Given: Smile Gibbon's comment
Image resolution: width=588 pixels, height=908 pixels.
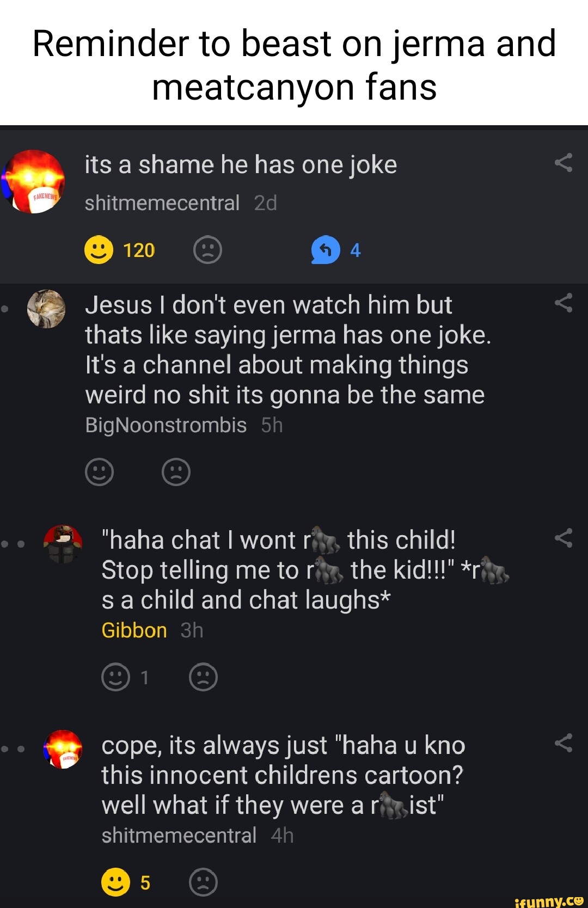Looking at the screenshot, I should coord(115,677).
